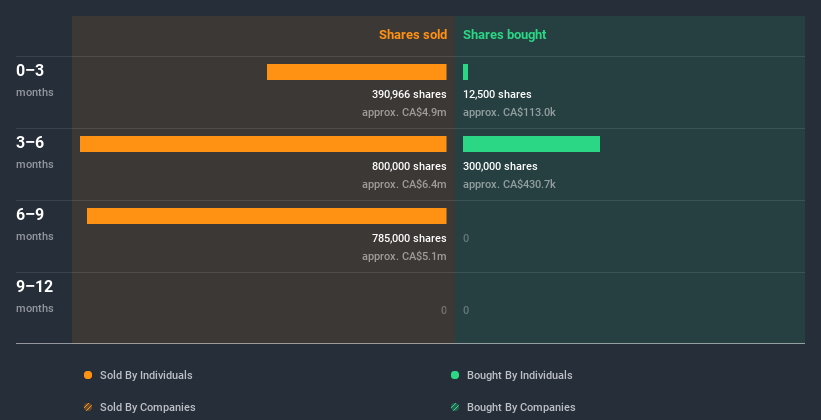Click the 9–12 months sold zero value
821x420 pixels.
pyautogui.click(x=443, y=310)
